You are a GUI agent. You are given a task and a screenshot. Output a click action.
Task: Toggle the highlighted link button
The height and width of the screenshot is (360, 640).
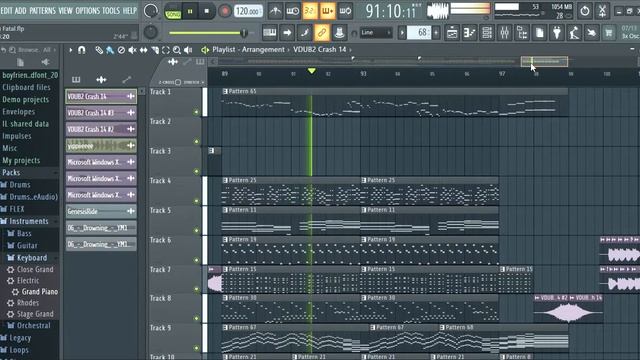tap(322, 33)
